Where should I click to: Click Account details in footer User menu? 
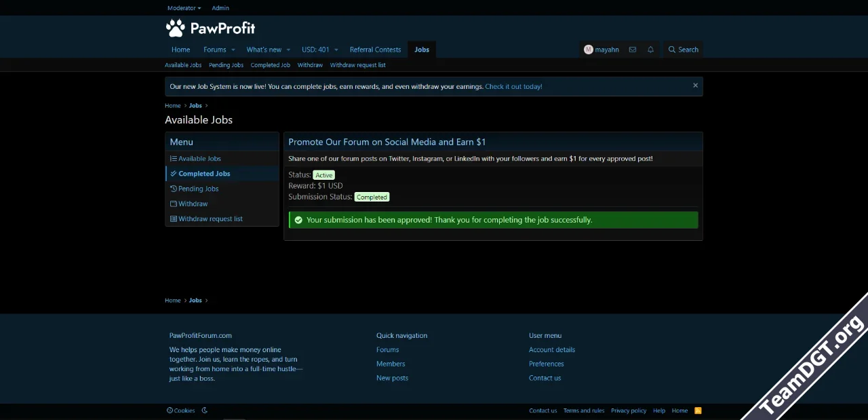(x=551, y=350)
